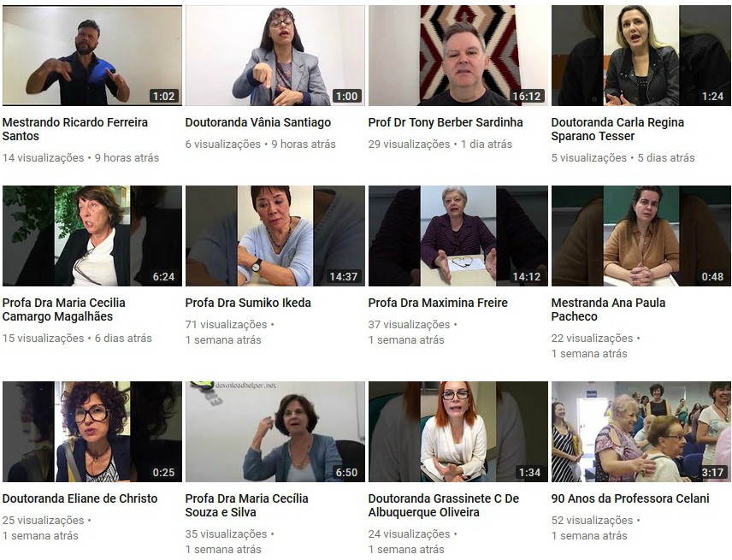Click the 90 Anos da Professora Celani title
This screenshot has width=732, height=560.
pyautogui.click(x=630, y=498)
